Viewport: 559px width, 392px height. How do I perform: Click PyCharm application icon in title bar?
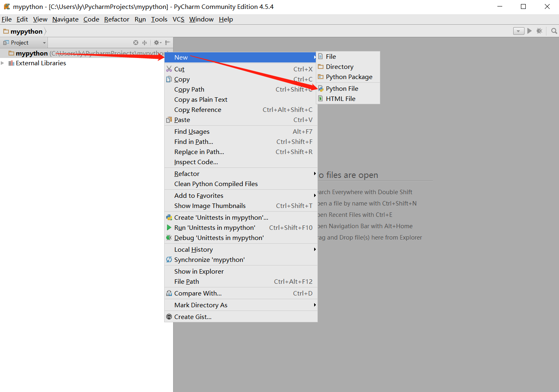pos(7,6)
